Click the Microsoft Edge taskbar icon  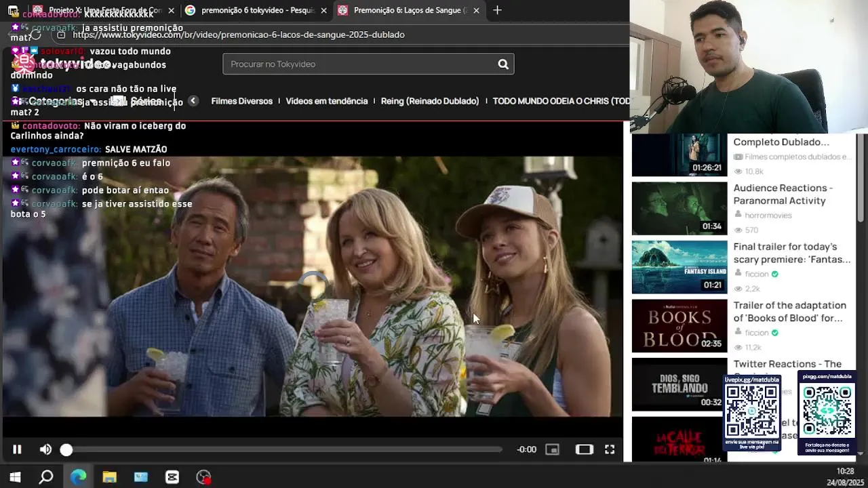tap(79, 477)
